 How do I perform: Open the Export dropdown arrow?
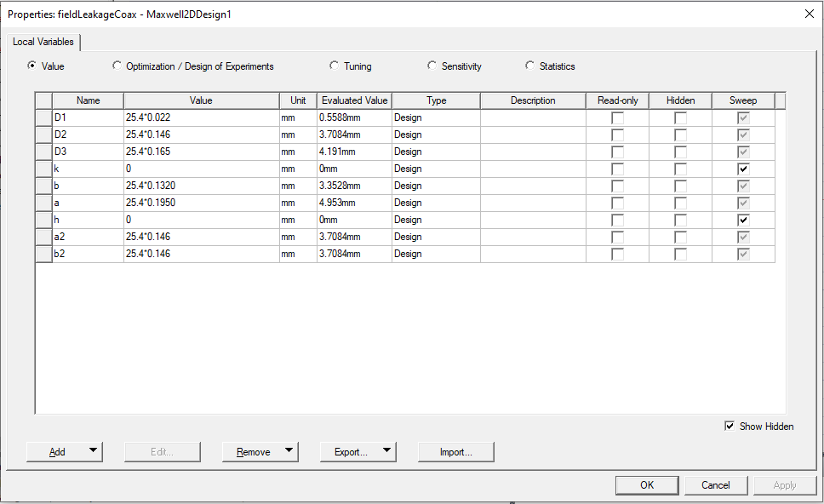click(x=386, y=451)
